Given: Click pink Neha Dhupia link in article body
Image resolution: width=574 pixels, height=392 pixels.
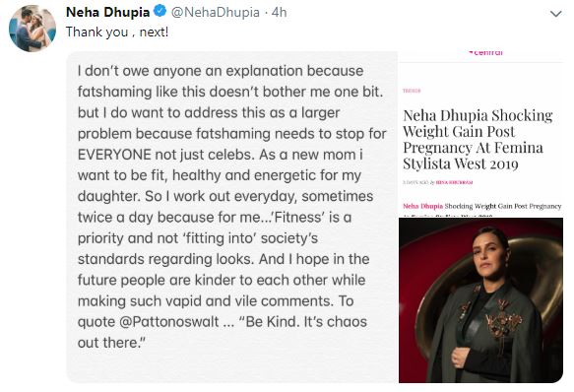Looking at the screenshot, I should (x=422, y=206).
